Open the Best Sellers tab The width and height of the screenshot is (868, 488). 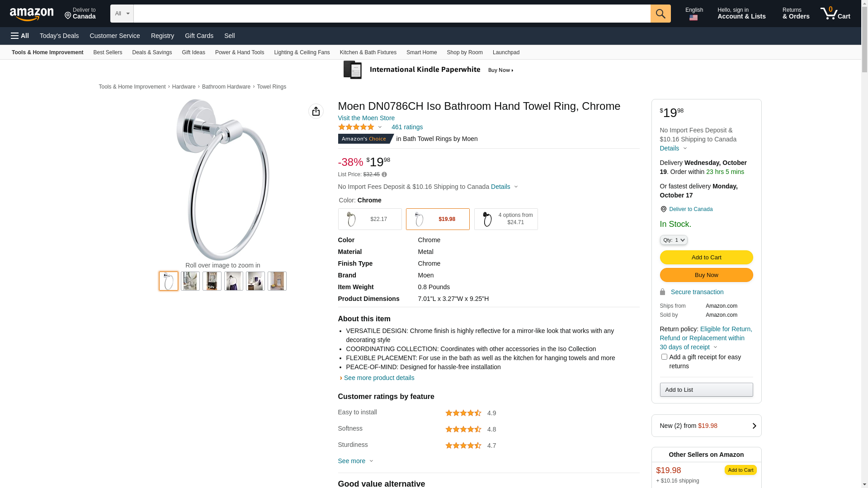tap(108, 52)
